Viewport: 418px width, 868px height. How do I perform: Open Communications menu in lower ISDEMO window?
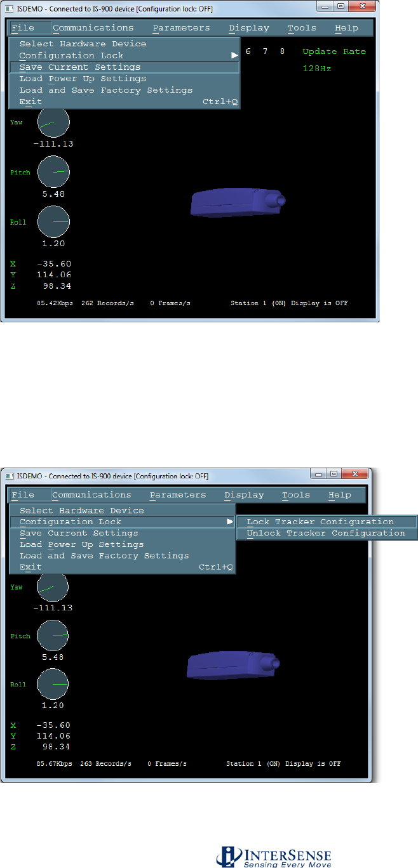(x=91, y=495)
